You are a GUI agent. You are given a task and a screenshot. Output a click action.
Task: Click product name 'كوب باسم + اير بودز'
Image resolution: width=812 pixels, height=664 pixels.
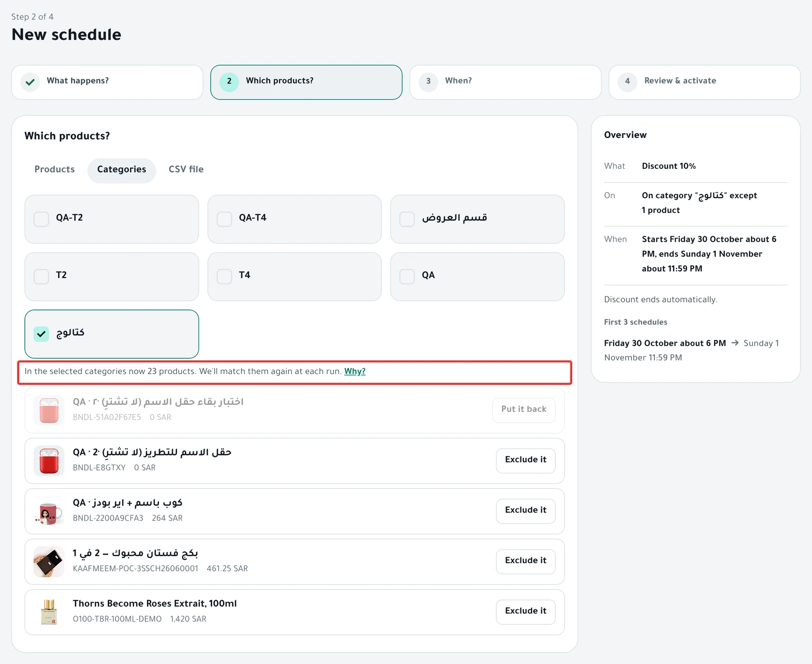tap(128, 503)
